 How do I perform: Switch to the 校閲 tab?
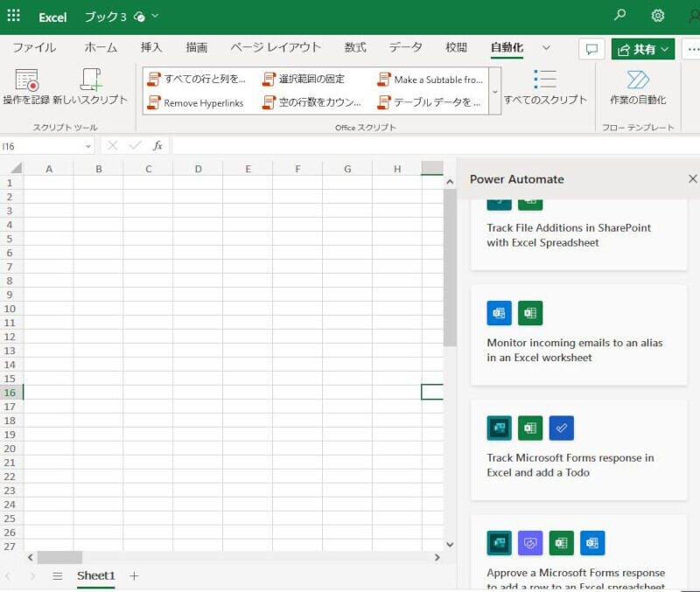456,47
